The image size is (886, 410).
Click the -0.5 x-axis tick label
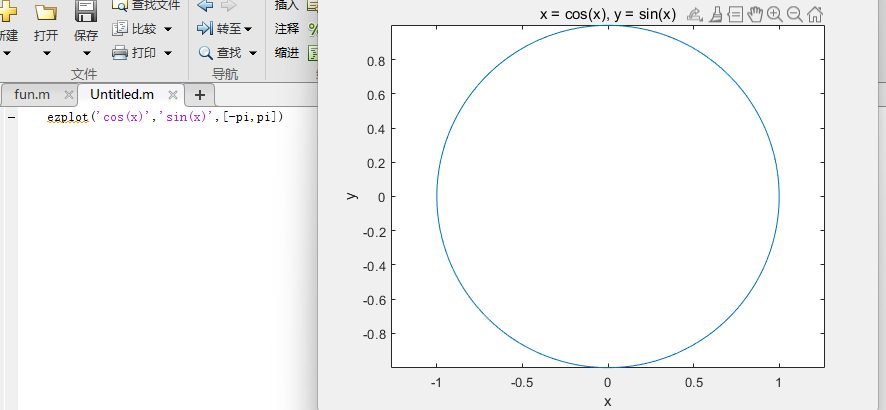point(522,382)
